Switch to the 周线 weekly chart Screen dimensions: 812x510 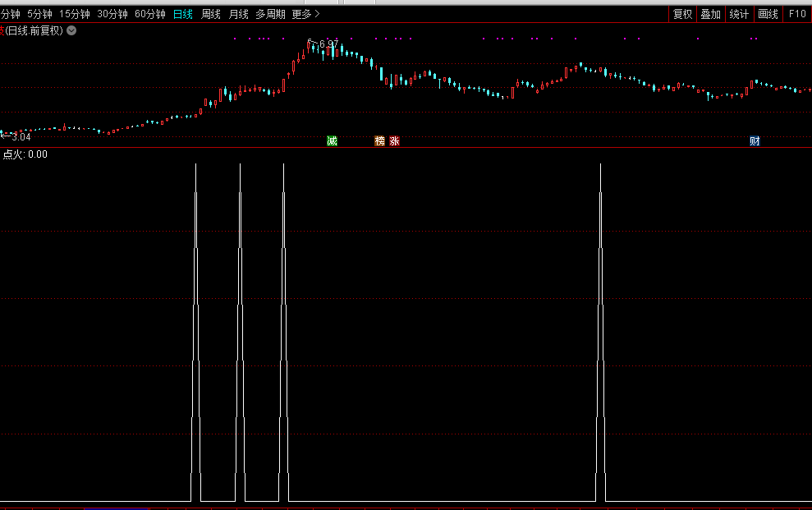point(211,14)
